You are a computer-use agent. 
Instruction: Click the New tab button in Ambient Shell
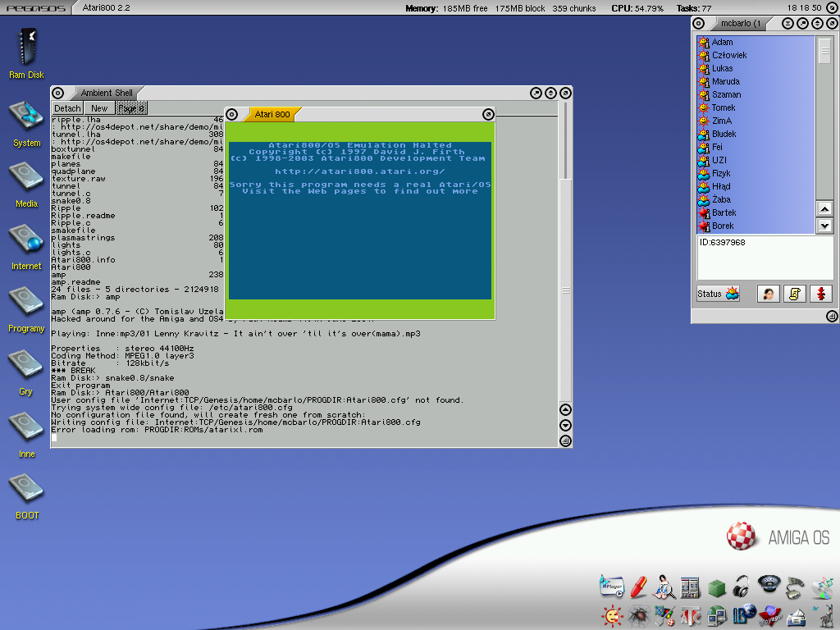[x=99, y=108]
